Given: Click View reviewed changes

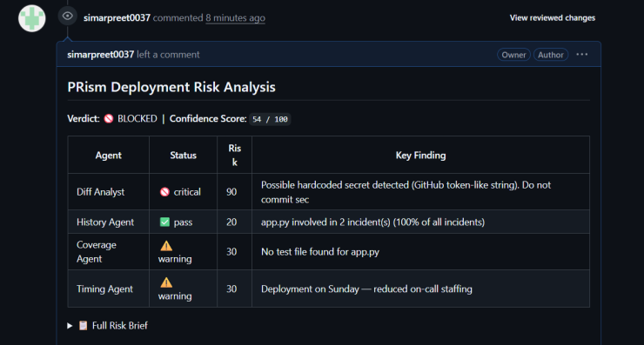Looking at the screenshot, I should pos(553,17).
